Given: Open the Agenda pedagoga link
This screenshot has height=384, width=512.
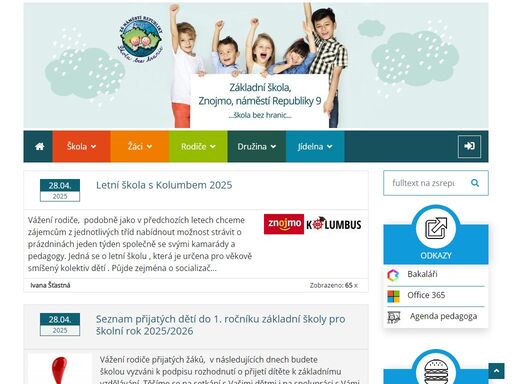Looking at the screenshot, I should coord(443,316).
